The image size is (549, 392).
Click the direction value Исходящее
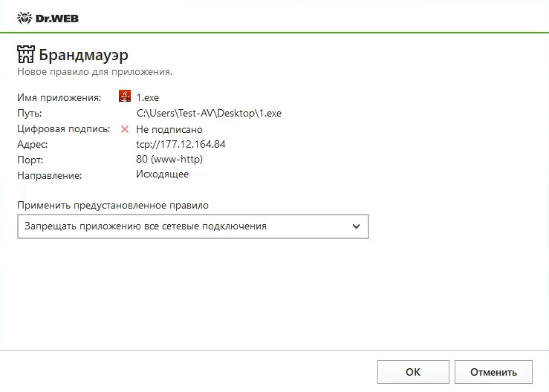[x=162, y=174]
